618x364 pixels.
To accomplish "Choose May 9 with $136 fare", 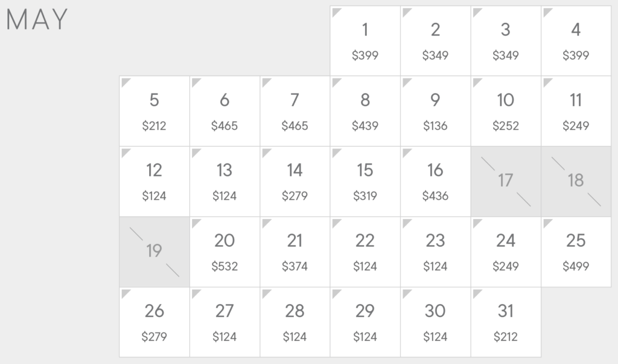I will [436, 111].
